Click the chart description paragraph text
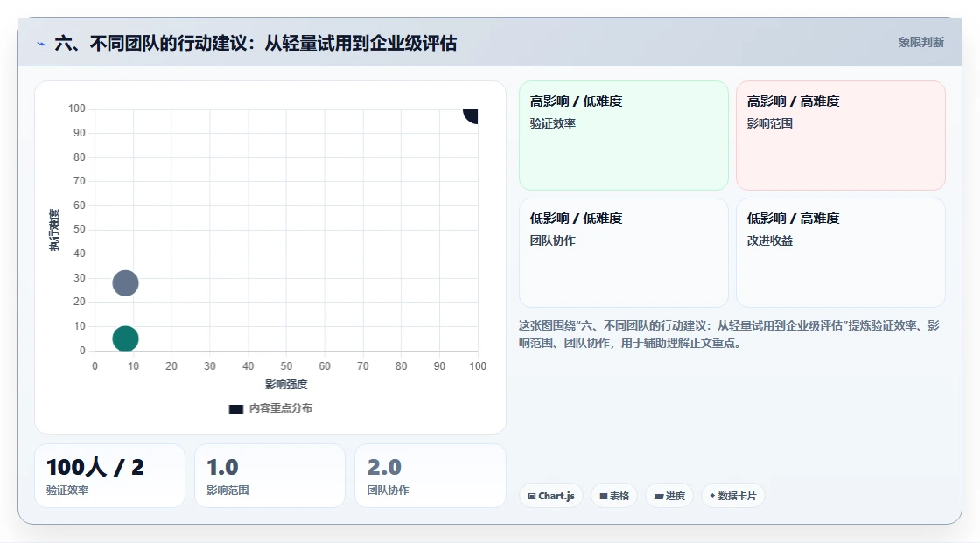 (730, 334)
